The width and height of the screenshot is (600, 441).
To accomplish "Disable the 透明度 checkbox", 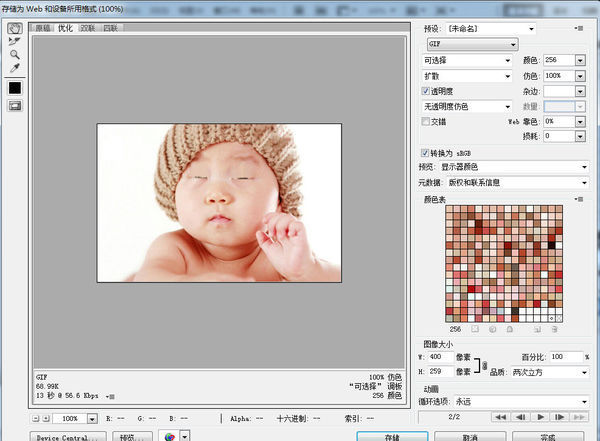I will (426, 91).
